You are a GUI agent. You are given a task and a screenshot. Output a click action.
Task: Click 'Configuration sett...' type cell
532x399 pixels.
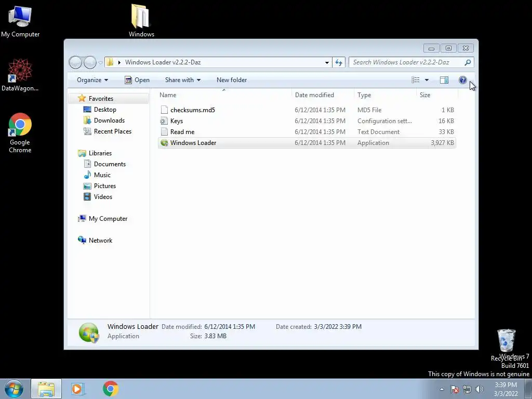click(x=384, y=121)
